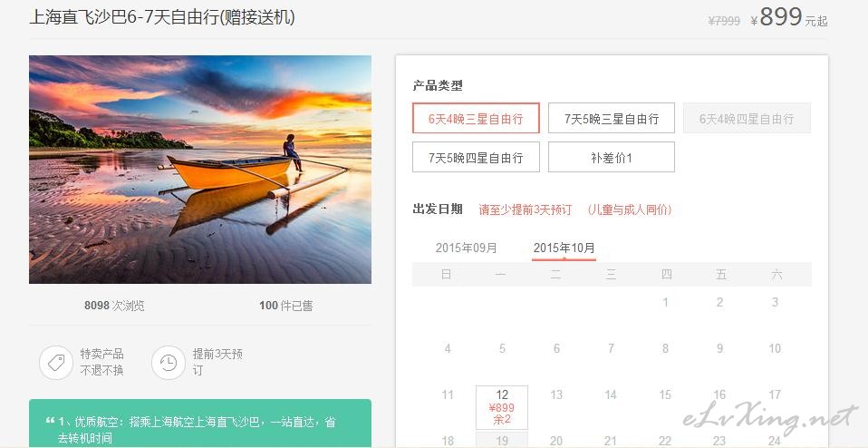Select the 补差价1 product option

click(612, 157)
